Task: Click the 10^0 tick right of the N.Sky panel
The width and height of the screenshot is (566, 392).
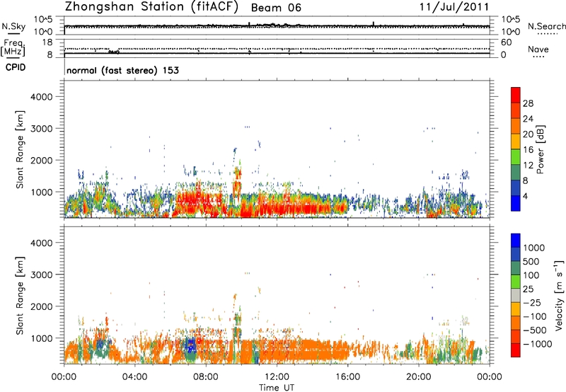Action: [510, 32]
